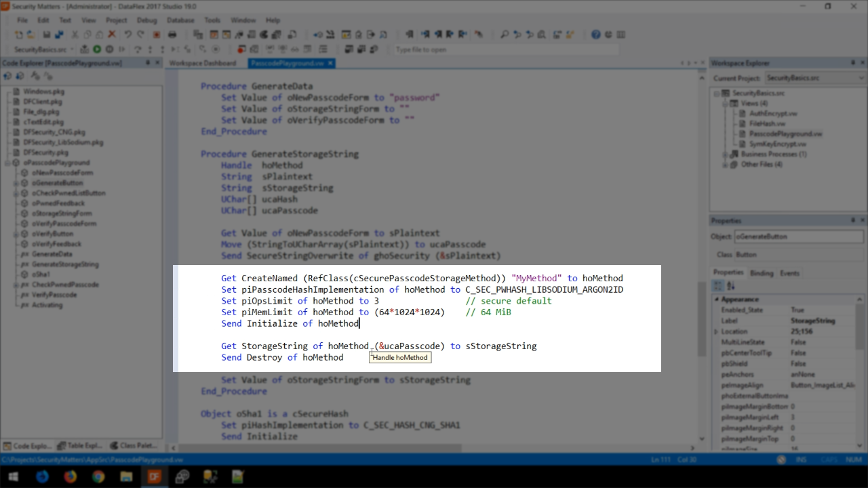Switch to the Workspace Dashboard tab
Image resolution: width=868 pixels, height=488 pixels.
[203, 63]
